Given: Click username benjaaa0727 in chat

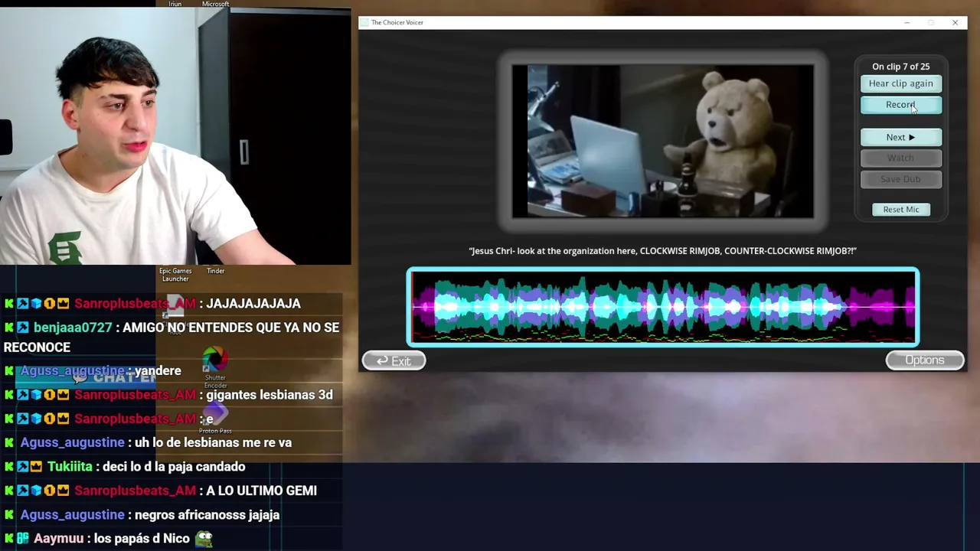Looking at the screenshot, I should pyautogui.click(x=73, y=328).
